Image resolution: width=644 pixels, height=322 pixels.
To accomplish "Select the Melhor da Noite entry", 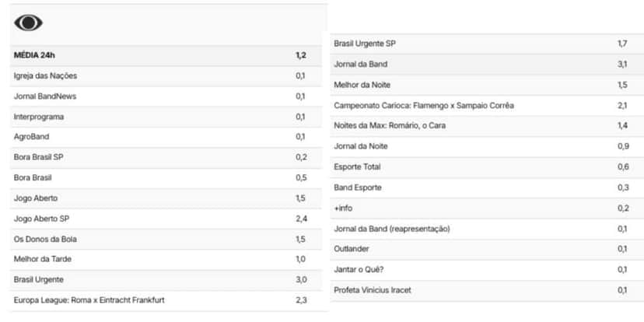I will pyautogui.click(x=487, y=85).
